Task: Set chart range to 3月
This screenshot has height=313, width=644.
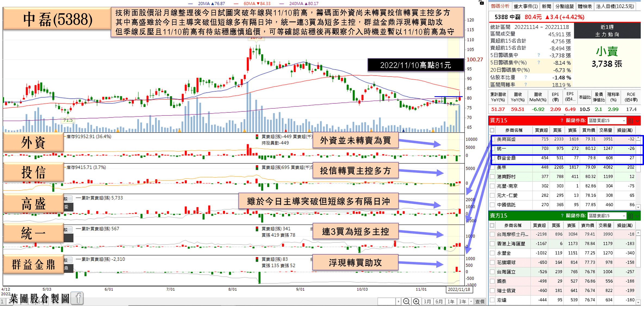Action: (x=427, y=301)
